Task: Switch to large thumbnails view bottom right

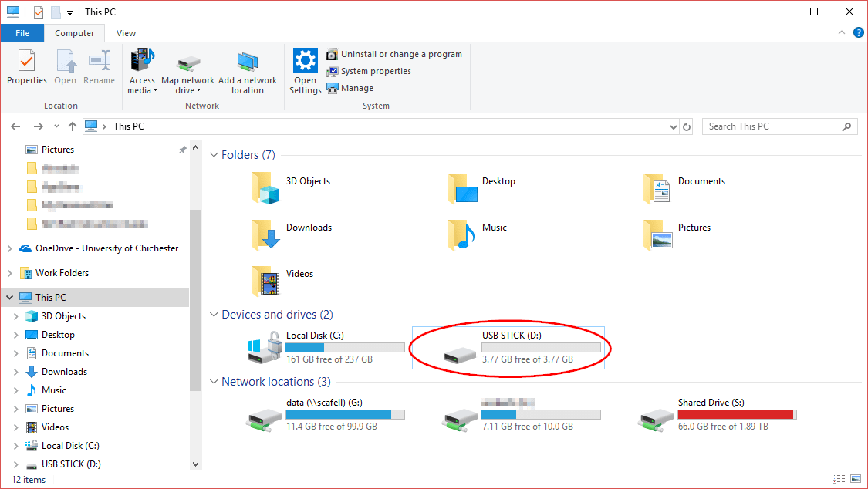Action: 855,479
